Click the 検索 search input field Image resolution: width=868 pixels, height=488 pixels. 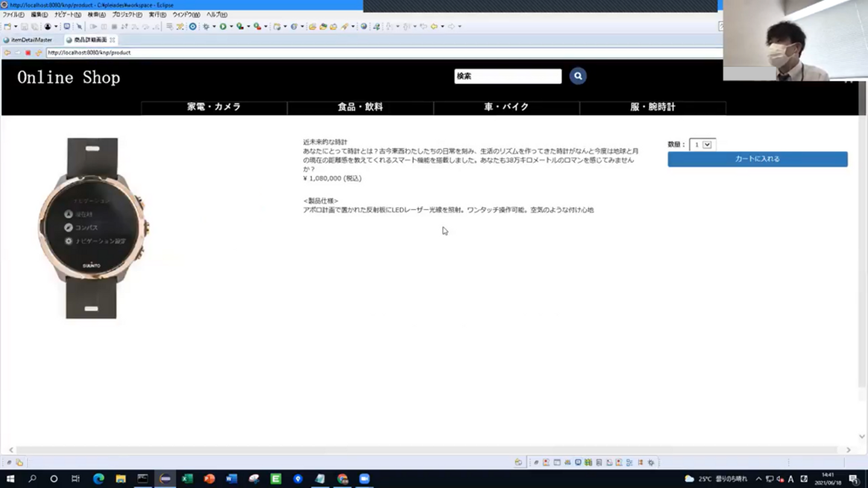point(508,76)
